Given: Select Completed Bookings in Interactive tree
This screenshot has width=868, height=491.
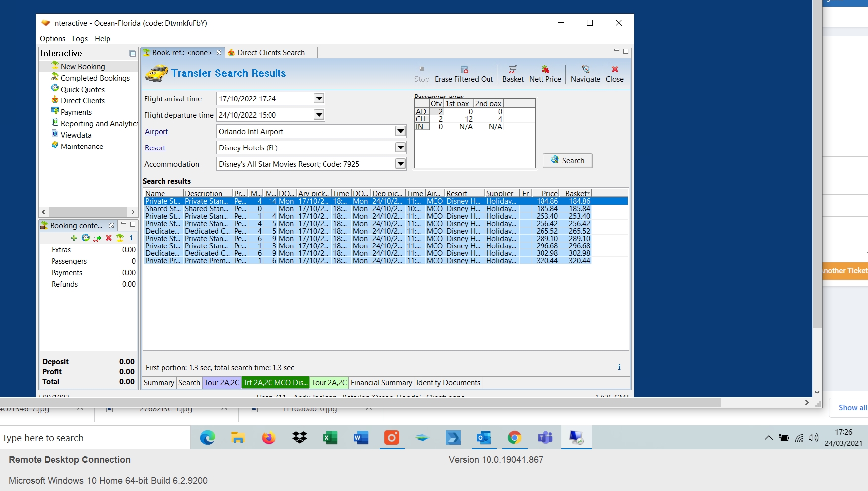Looking at the screenshot, I should pos(95,78).
